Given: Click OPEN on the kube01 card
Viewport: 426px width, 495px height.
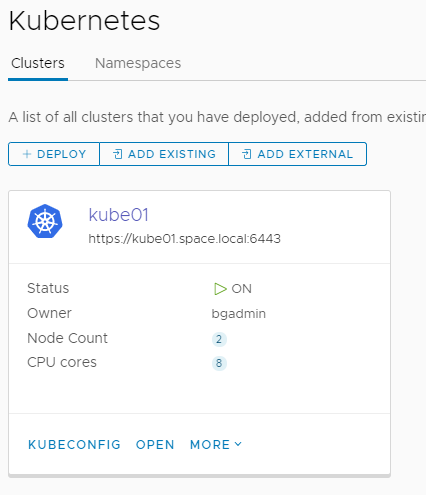Looking at the screenshot, I should point(155,445).
